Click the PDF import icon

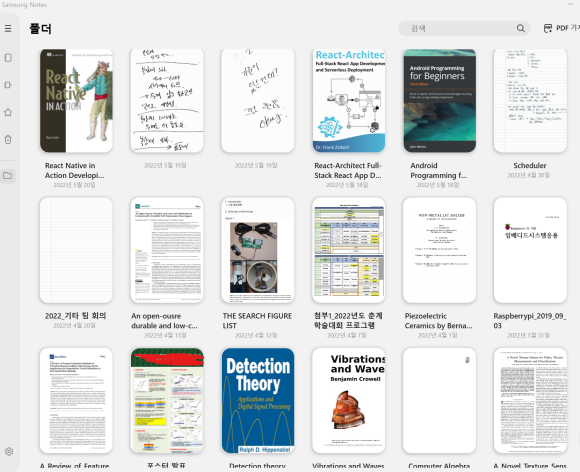(x=548, y=28)
